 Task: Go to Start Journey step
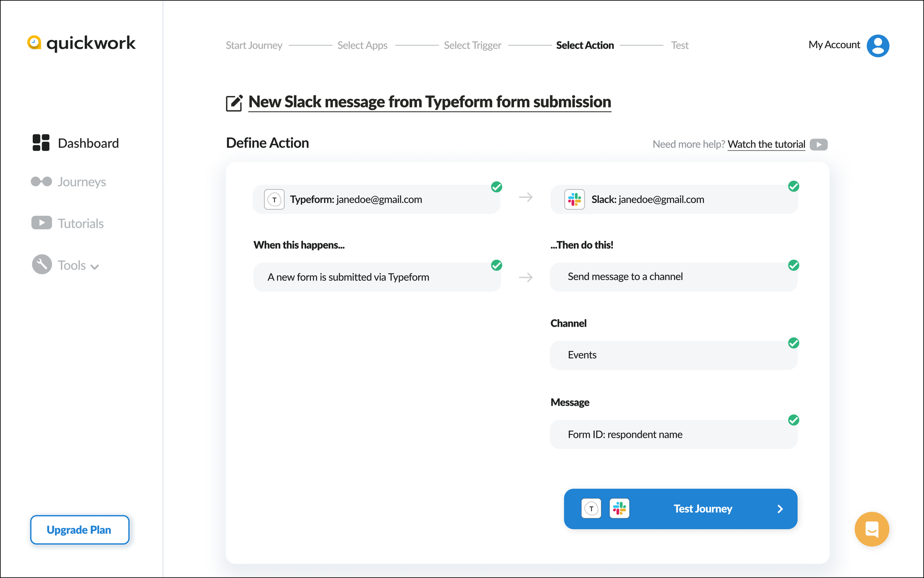click(x=254, y=45)
